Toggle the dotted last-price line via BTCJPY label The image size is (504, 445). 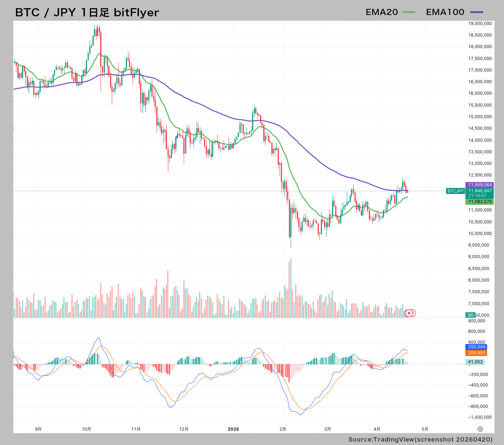pos(455,191)
